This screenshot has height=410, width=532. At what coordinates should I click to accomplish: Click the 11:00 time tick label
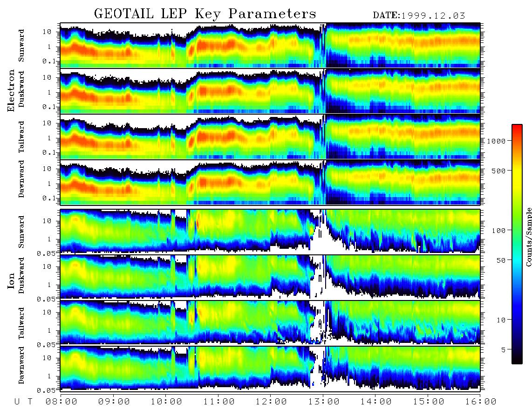coord(218,402)
